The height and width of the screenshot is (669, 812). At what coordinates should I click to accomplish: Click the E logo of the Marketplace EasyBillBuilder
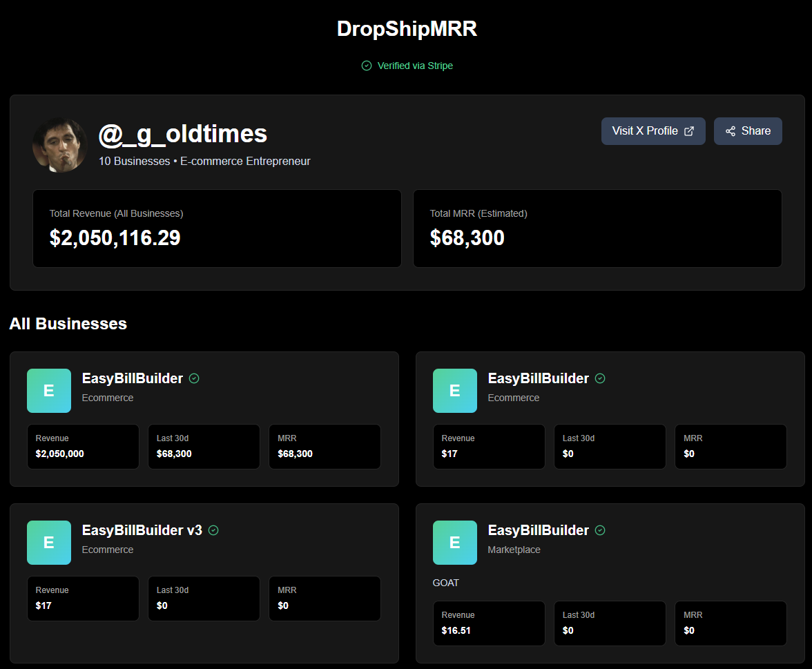click(x=454, y=542)
